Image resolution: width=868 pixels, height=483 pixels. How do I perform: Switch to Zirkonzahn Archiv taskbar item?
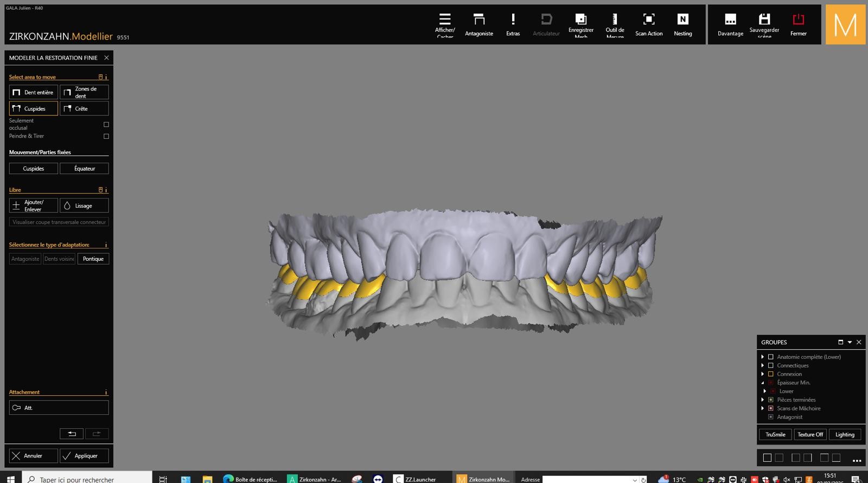pos(315,479)
